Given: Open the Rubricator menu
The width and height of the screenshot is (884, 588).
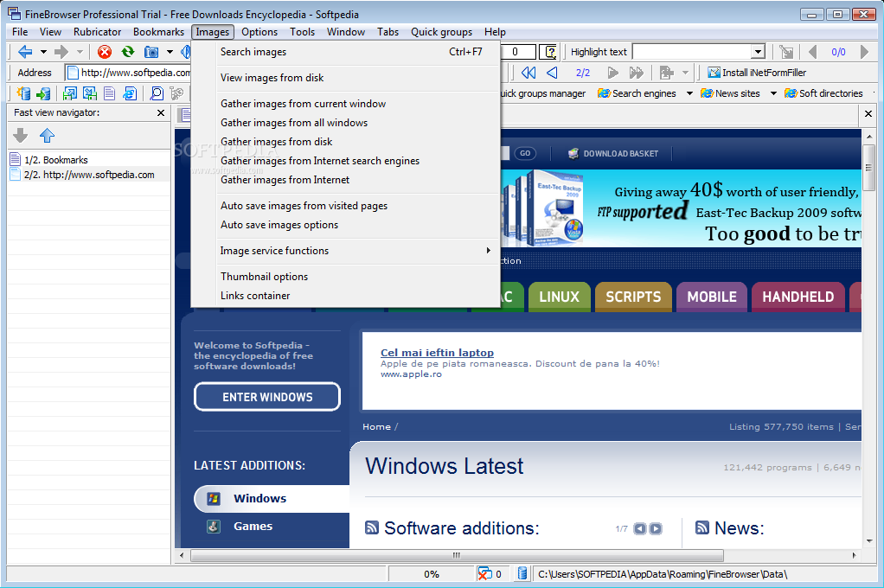Looking at the screenshot, I should tap(97, 32).
